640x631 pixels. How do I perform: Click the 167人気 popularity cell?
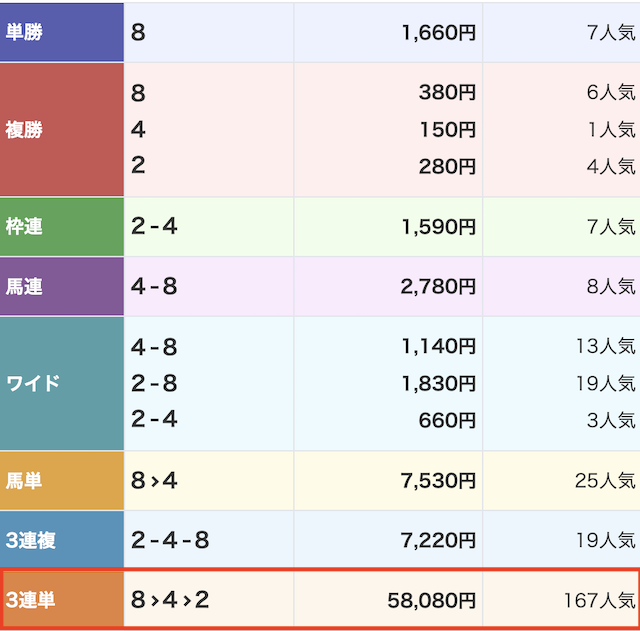(x=600, y=600)
